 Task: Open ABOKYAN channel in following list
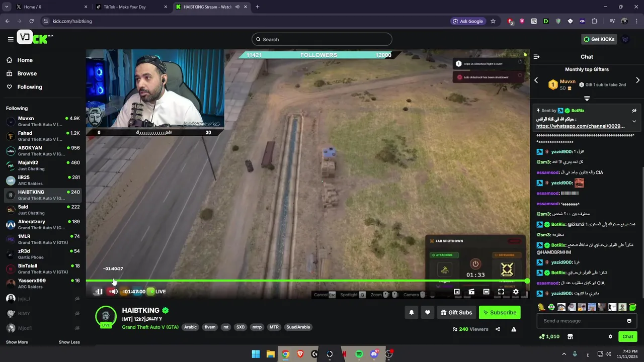point(43,151)
